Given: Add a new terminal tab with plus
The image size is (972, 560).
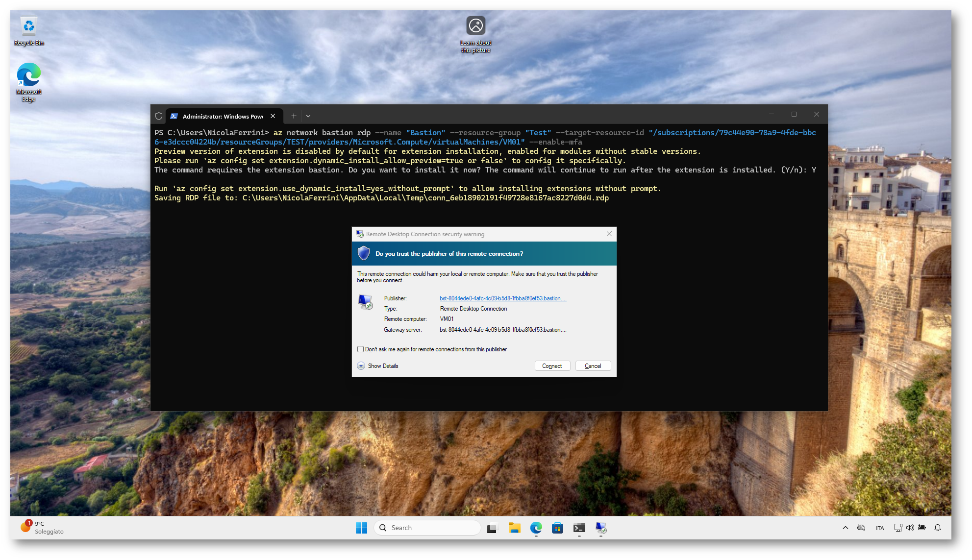Looking at the screenshot, I should 294,116.
